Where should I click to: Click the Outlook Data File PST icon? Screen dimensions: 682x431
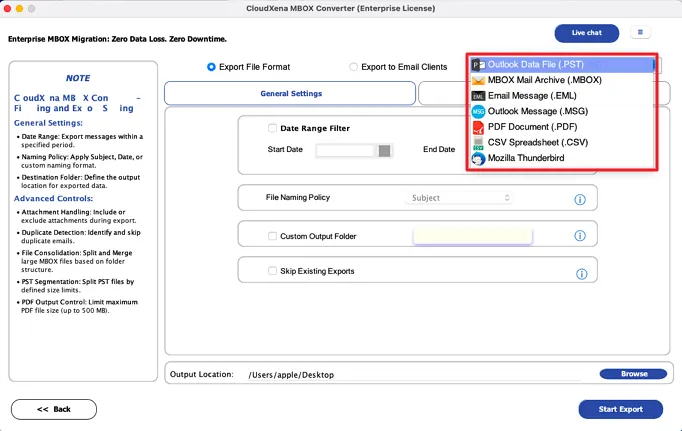pos(478,65)
